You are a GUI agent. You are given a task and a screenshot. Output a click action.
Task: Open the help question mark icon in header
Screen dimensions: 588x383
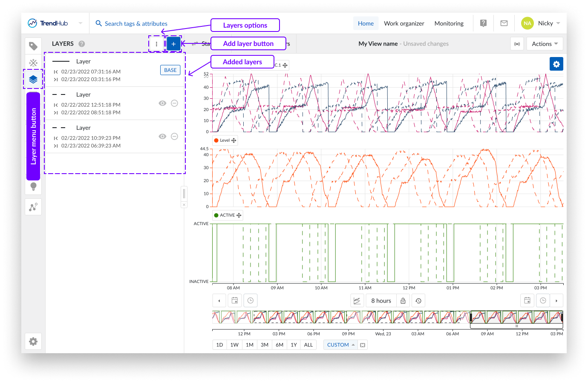click(x=483, y=23)
